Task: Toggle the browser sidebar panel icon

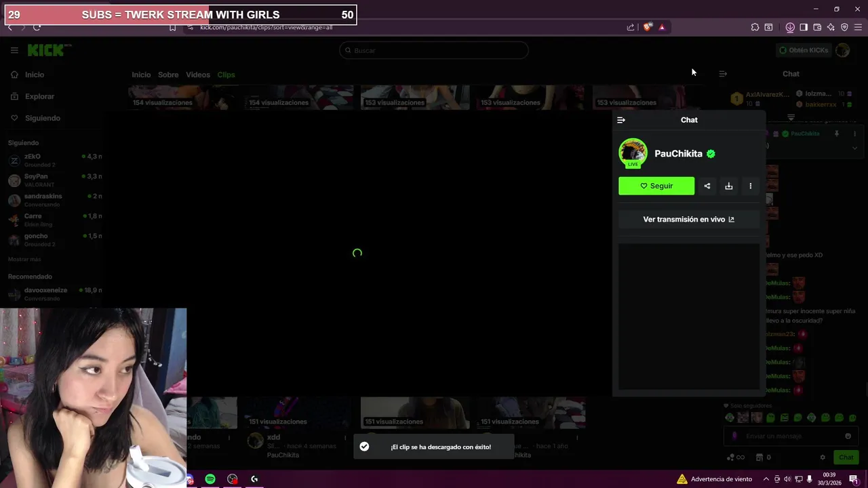Action: pyautogui.click(x=804, y=27)
